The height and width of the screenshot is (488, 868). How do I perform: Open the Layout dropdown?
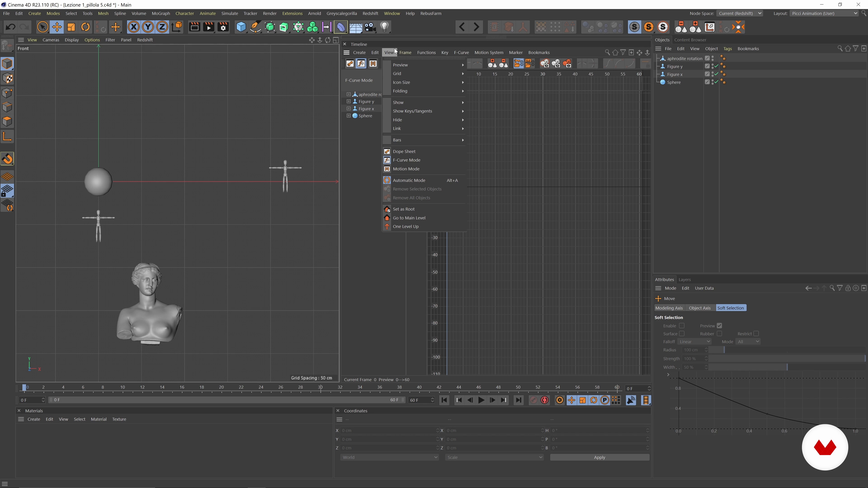824,14
